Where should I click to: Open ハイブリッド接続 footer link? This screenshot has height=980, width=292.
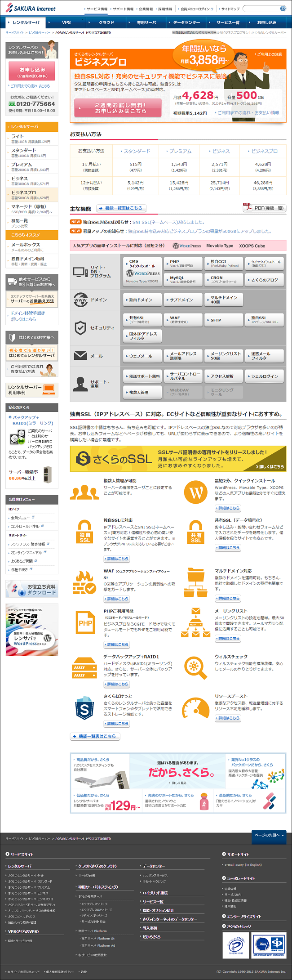coord(155,893)
